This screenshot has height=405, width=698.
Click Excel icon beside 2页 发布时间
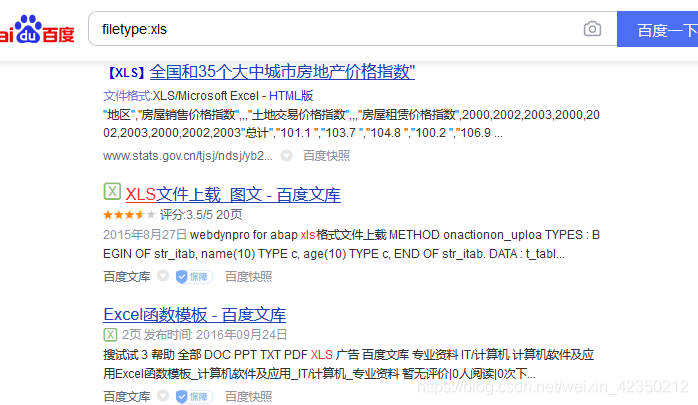click(x=110, y=334)
